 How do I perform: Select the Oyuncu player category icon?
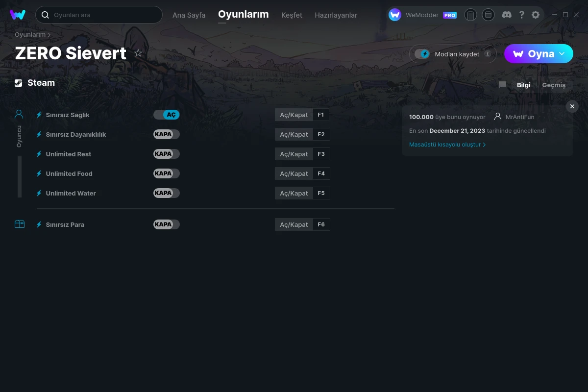coord(19,115)
